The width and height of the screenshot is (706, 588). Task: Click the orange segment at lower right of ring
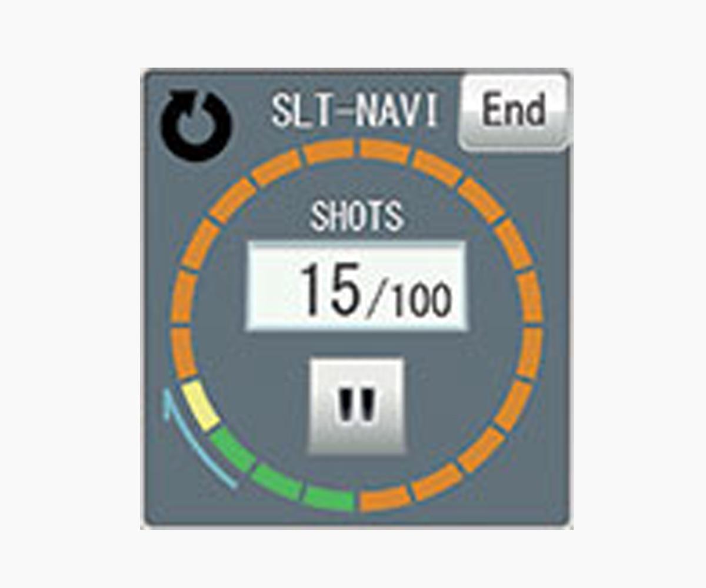point(481,450)
